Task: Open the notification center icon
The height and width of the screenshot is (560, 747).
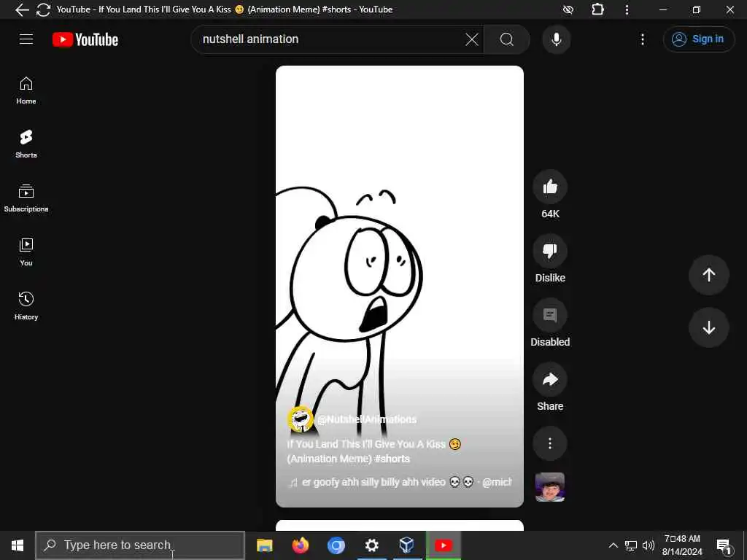Action: (x=724, y=545)
